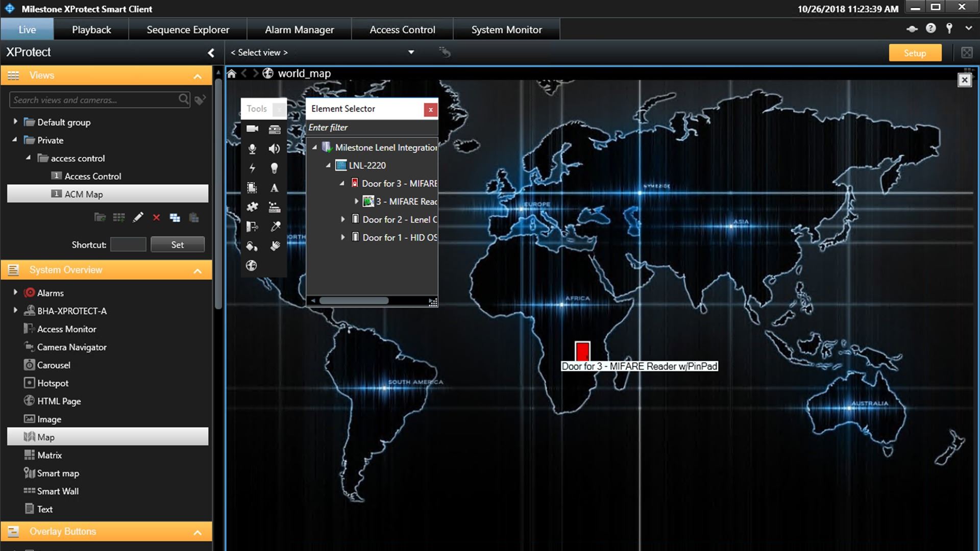Click the create new group folder icon
This screenshot has height=551, width=980.
coord(100,218)
